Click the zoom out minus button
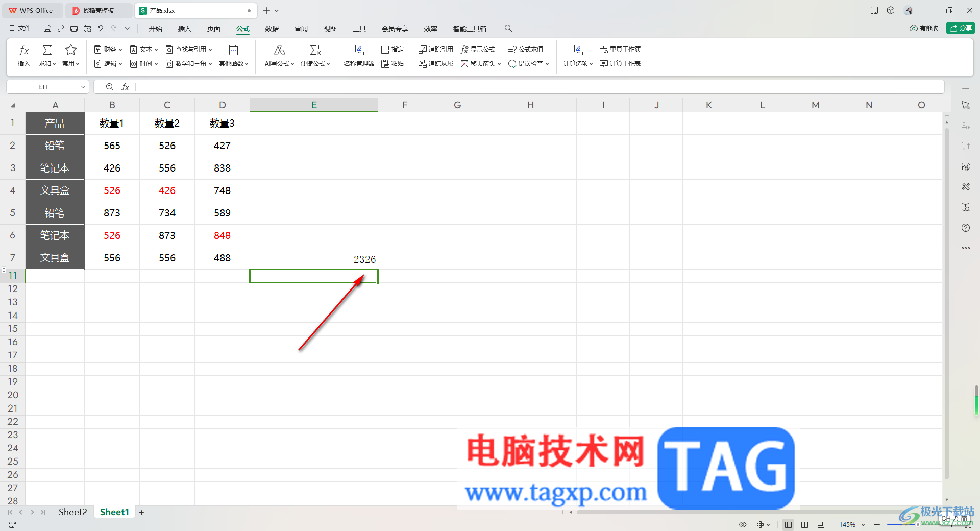The height and width of the screenshot is (531, 980). tap(877, 524)
